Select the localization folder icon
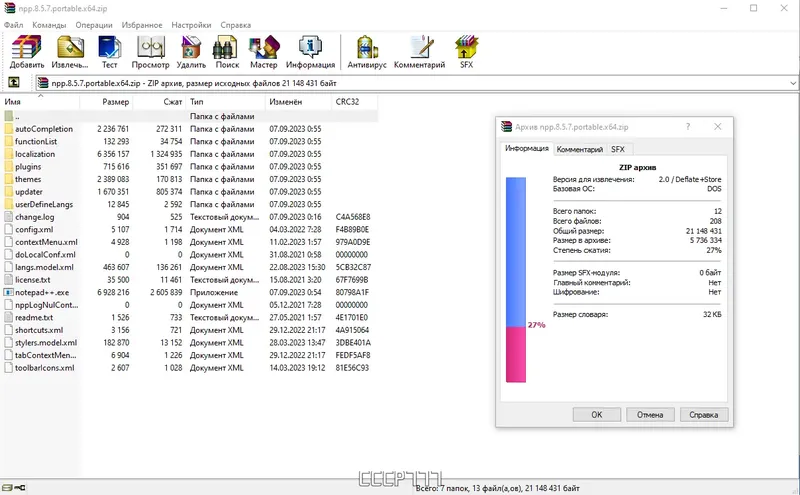Image resolution: width=800 pixels, height=495 pixels. [x=8, y=154]
